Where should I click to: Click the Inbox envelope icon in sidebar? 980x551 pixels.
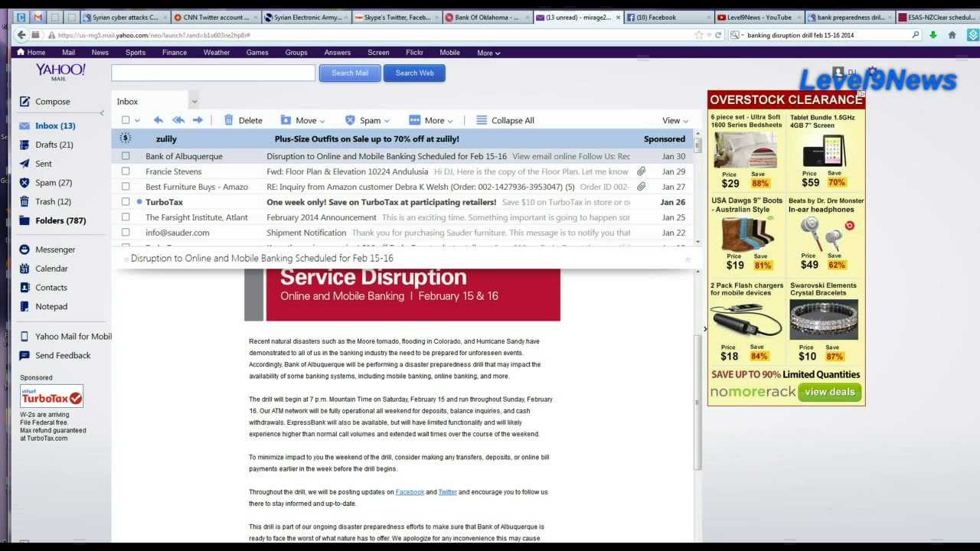coord(24,126)
